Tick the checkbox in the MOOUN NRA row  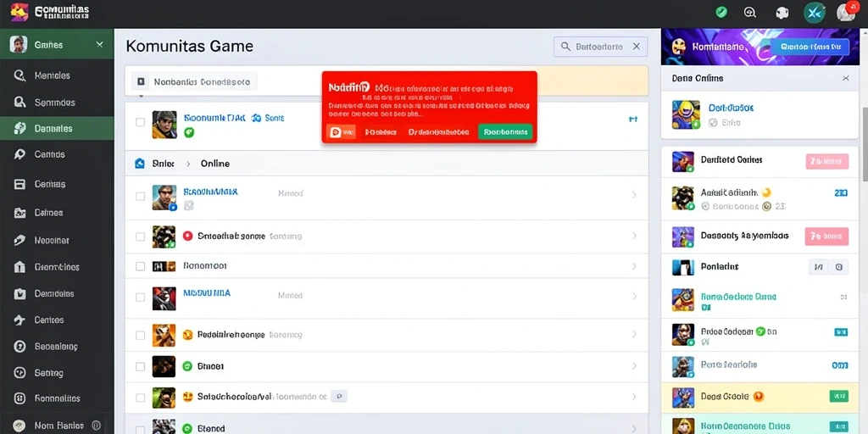click(x=141, y=298)
